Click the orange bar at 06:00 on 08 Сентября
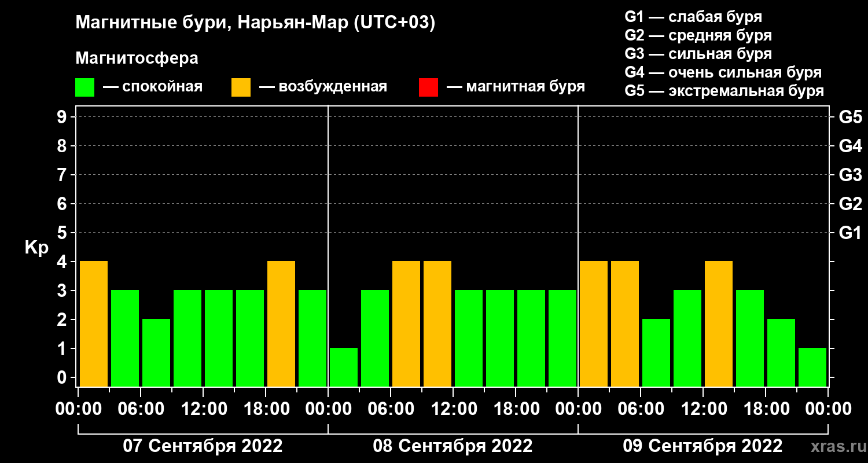 406,324
